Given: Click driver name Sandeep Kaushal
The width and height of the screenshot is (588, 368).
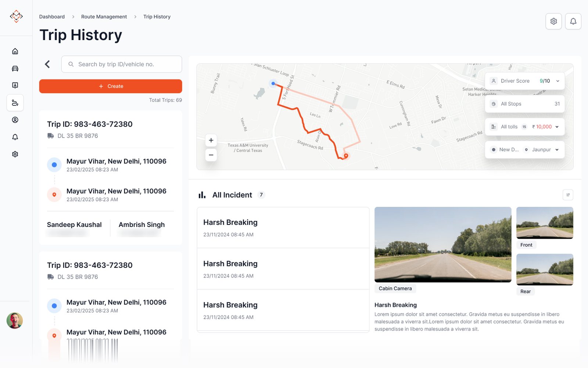Looking at the screenshot, I should pos(74,224).
